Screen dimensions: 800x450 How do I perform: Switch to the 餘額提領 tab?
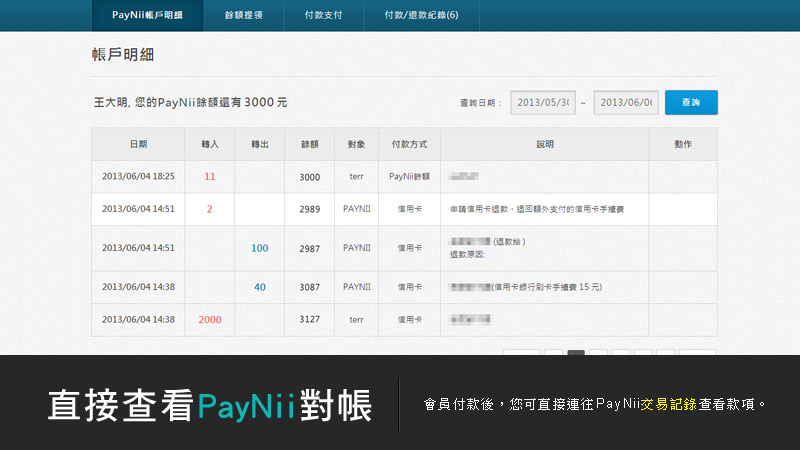click(243, 15)
